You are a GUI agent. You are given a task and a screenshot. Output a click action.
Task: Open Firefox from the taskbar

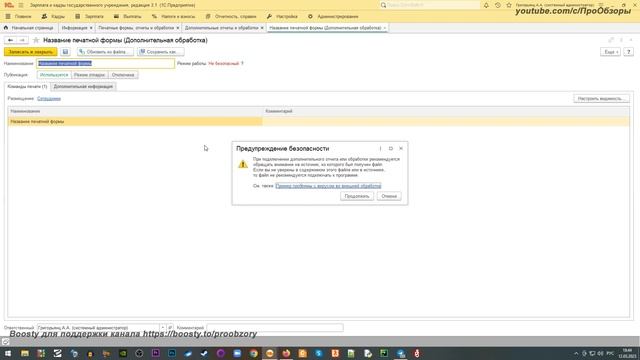286,353
